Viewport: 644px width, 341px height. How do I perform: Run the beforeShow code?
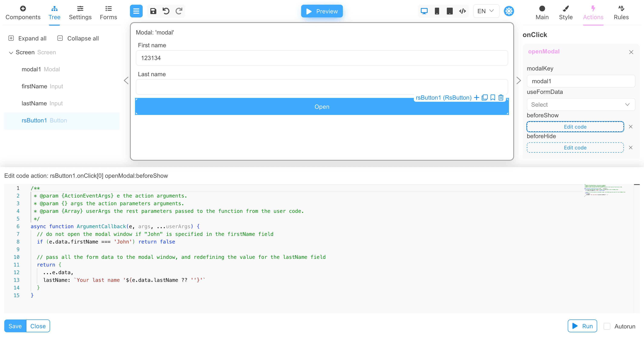pos(582,326)
